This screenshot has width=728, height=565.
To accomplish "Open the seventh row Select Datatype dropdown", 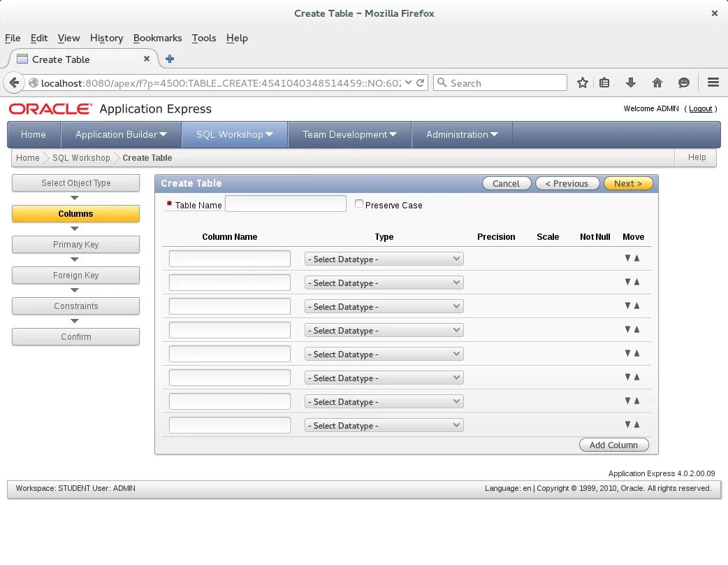I will (384, 401).
